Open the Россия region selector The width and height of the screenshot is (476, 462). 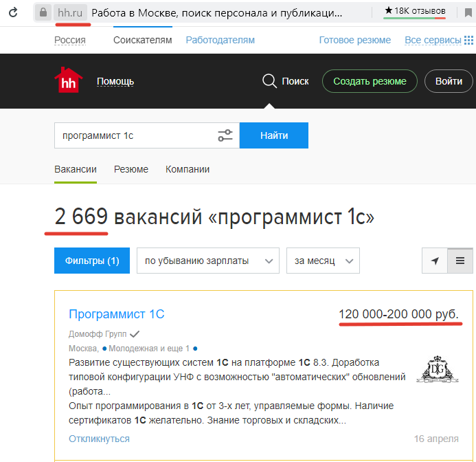coord(70,40)
